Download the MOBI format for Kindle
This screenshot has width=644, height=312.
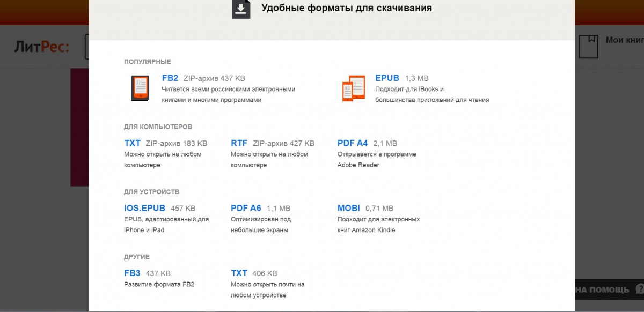point(349,208)
